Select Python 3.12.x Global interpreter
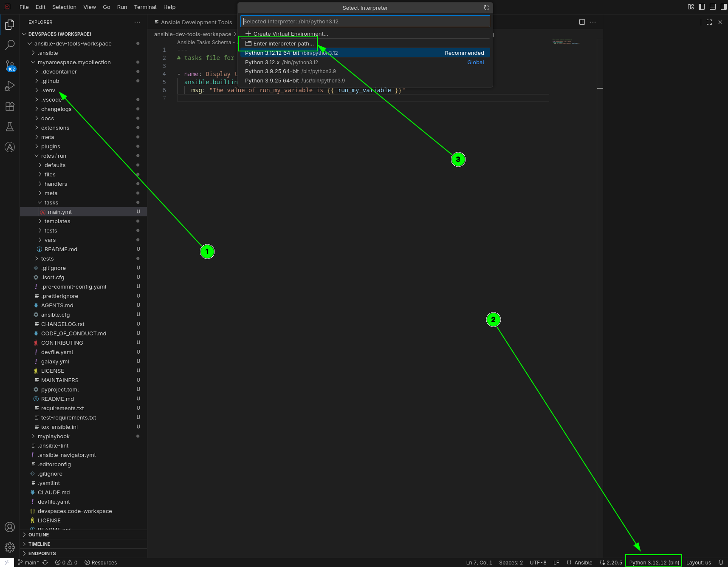 coord(365,62)
